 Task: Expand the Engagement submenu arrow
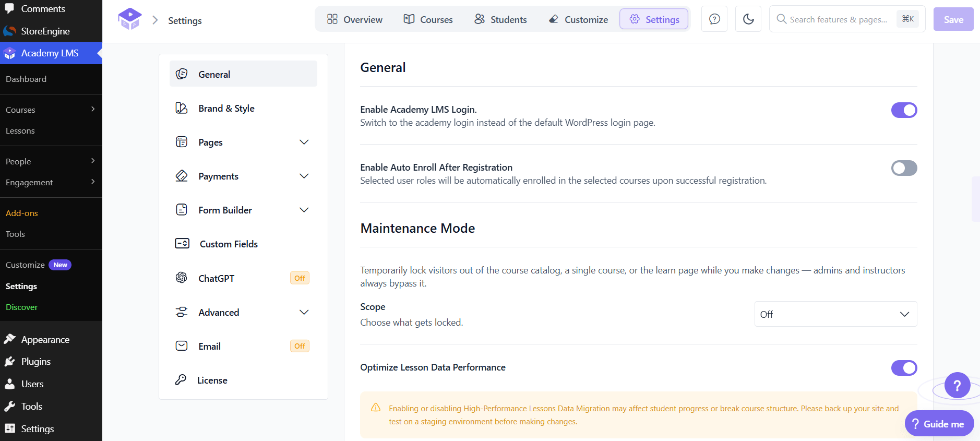[93, 182]
